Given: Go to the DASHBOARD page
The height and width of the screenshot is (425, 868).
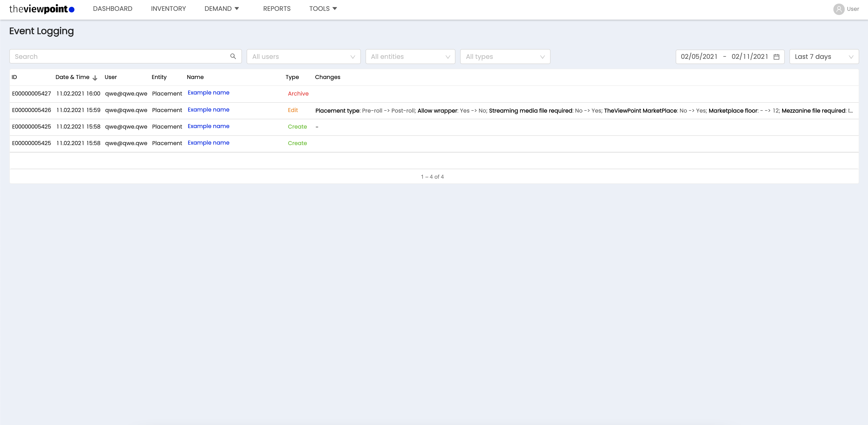Looking at the screenshot, I should point(112,9).
